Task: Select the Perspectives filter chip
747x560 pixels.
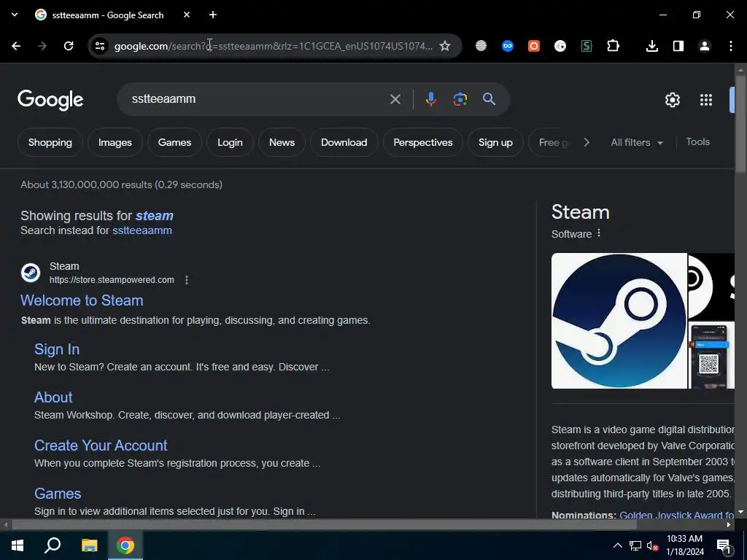Action: pyautogui.click(x=423, y=142)
